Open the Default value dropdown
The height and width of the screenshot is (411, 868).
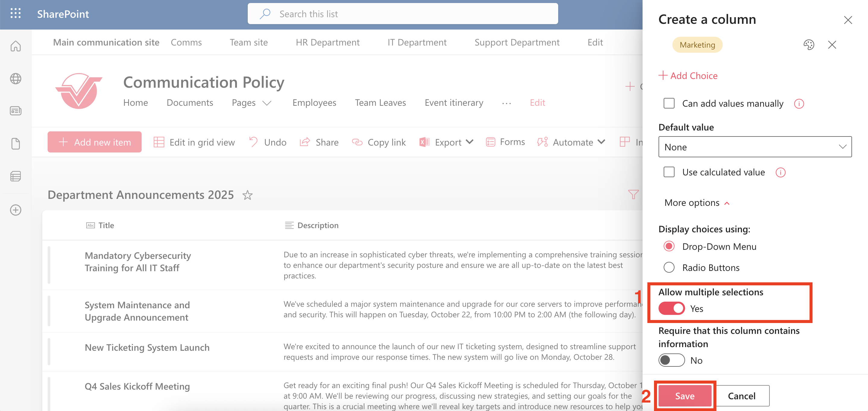click(x=755, y=147)
